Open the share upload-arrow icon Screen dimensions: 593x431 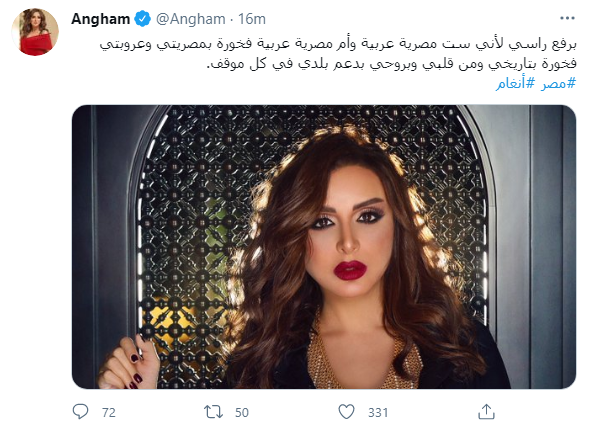tap(486, 412)
